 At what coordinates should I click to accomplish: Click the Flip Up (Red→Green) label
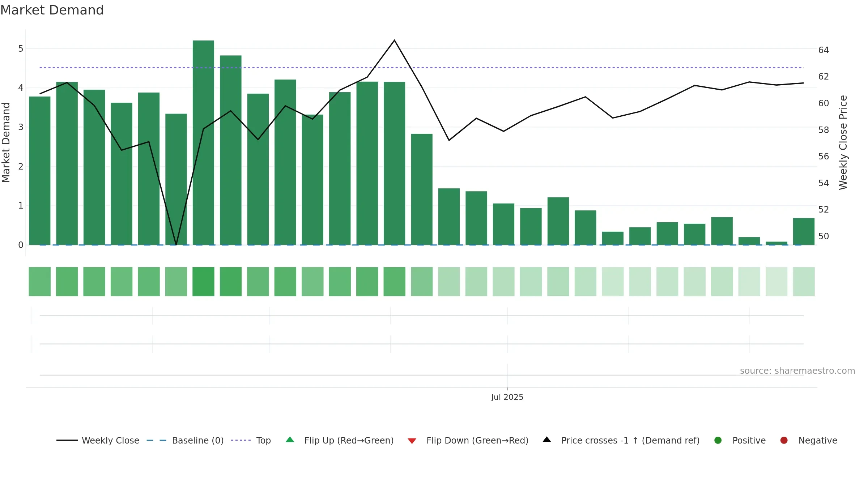tap(349, 440)
